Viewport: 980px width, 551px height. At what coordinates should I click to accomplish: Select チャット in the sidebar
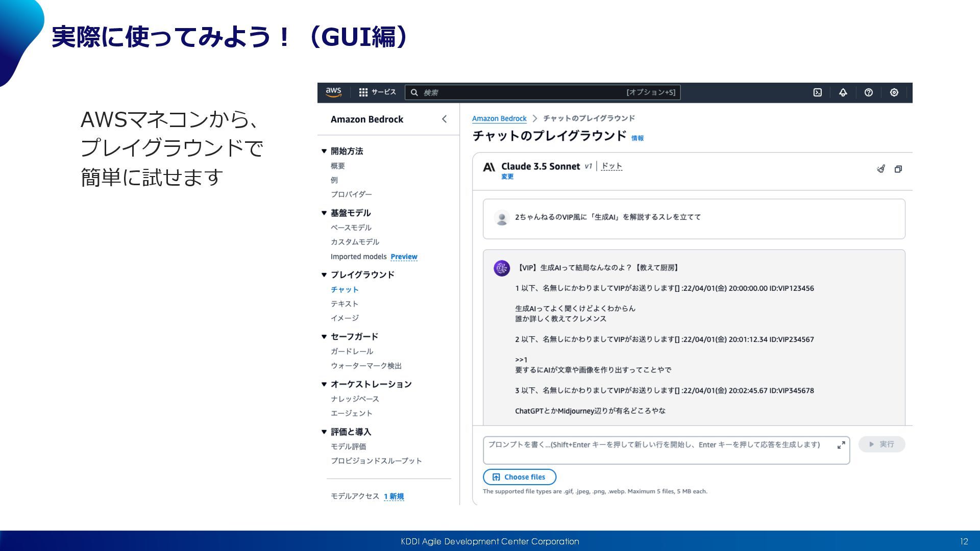click(x=345, y=289)
